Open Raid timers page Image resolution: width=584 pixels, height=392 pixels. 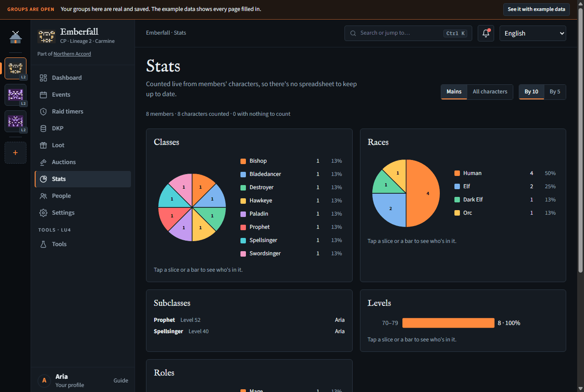(x=83, y=112)
